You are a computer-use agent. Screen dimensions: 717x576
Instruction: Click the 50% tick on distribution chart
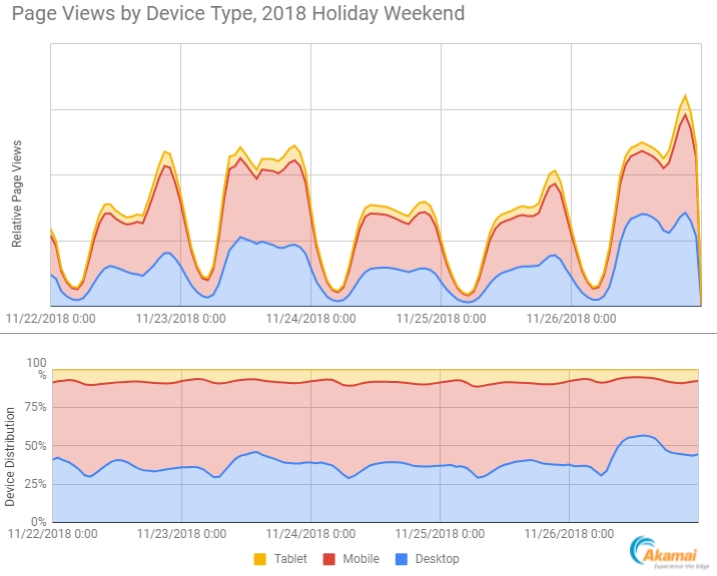[x=35, y=445]
